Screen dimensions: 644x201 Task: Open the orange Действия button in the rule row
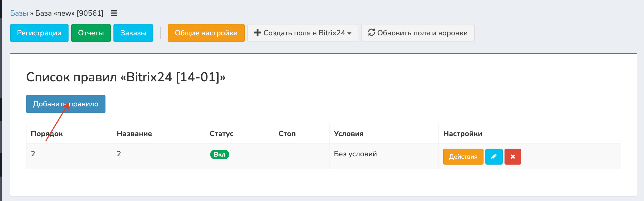click(x=463, y=157)
